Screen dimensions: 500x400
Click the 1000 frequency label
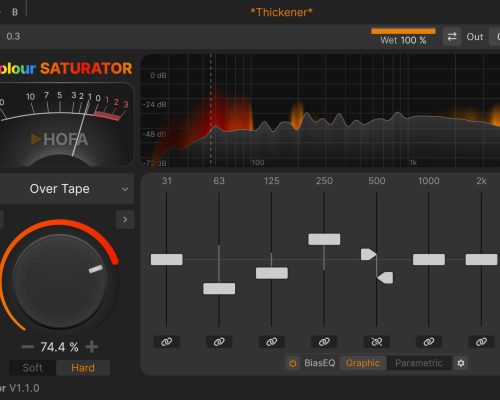click(429, 181)
